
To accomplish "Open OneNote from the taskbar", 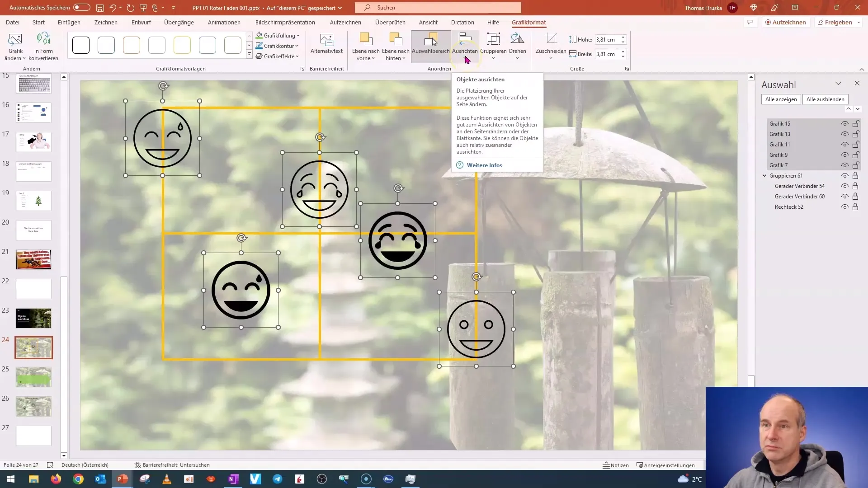I will 233,479.
